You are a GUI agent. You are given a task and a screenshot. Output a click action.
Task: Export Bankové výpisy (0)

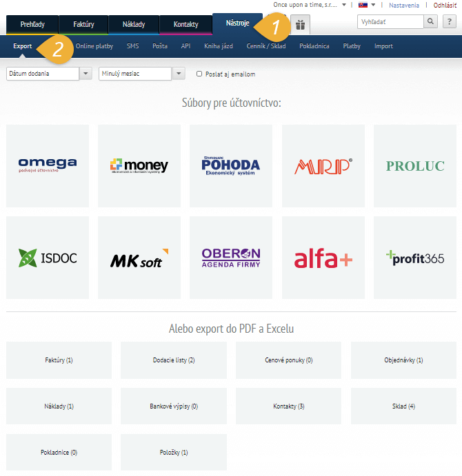174,406
